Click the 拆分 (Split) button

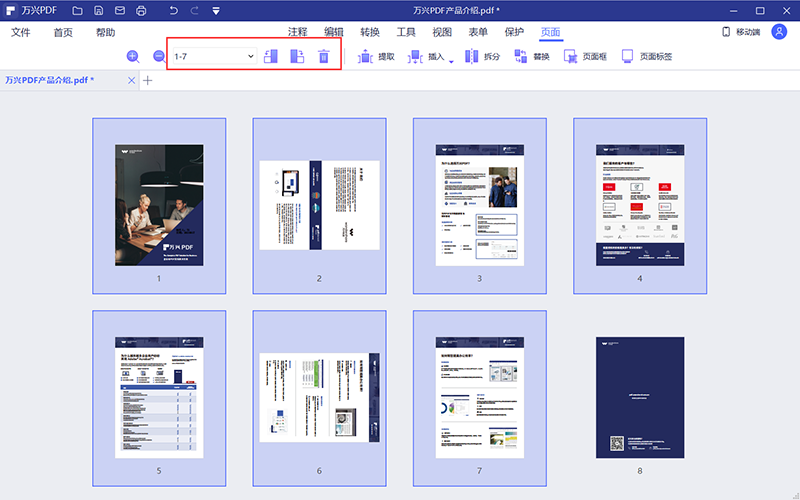(x=482, y=57)
